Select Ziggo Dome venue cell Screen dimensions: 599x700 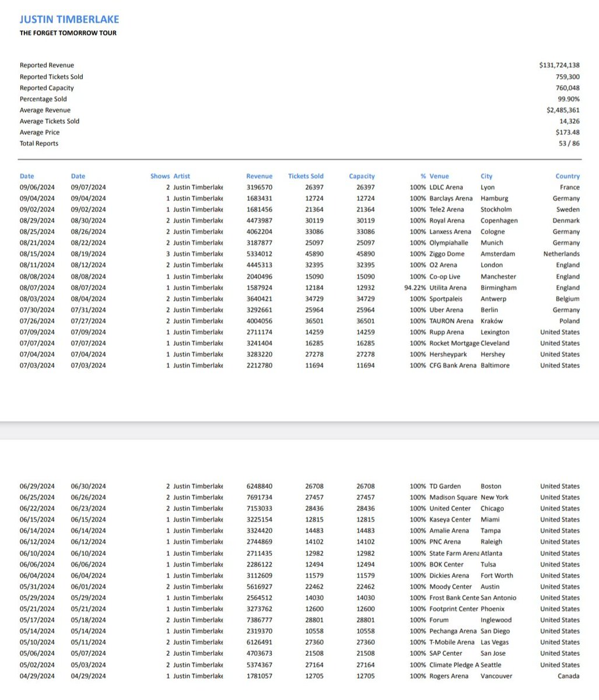(x=449, y=254)
